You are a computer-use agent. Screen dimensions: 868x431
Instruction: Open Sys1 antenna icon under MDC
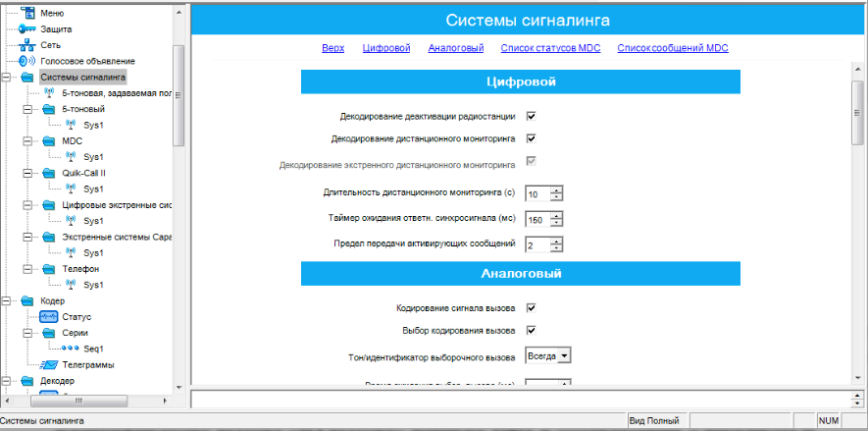click(x=71, y=157)
